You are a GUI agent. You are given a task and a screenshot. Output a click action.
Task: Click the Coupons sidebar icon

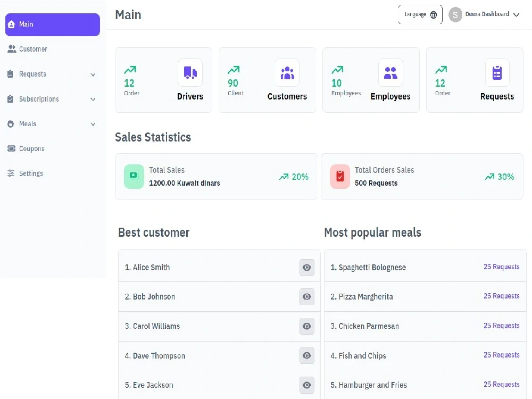pos(12,148)
